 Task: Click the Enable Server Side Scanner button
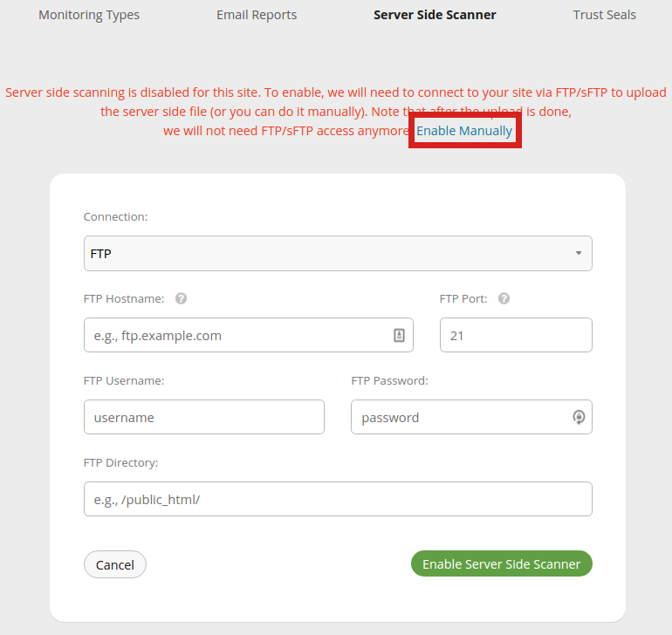coord(501,564)
